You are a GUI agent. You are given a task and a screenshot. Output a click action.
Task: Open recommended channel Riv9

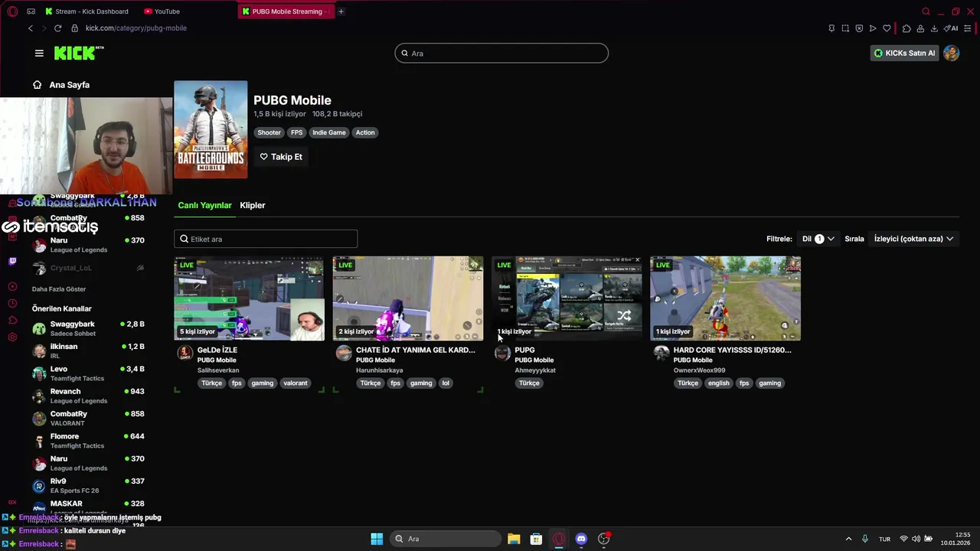[88, 486]
